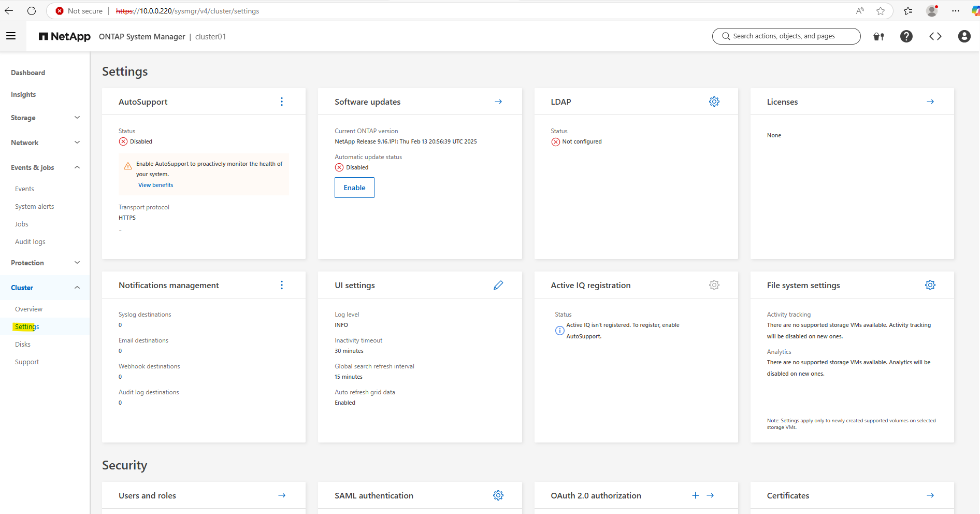Open Certificates page via arrow
This screenshot has width=980, height=514.
click(930, 495)
